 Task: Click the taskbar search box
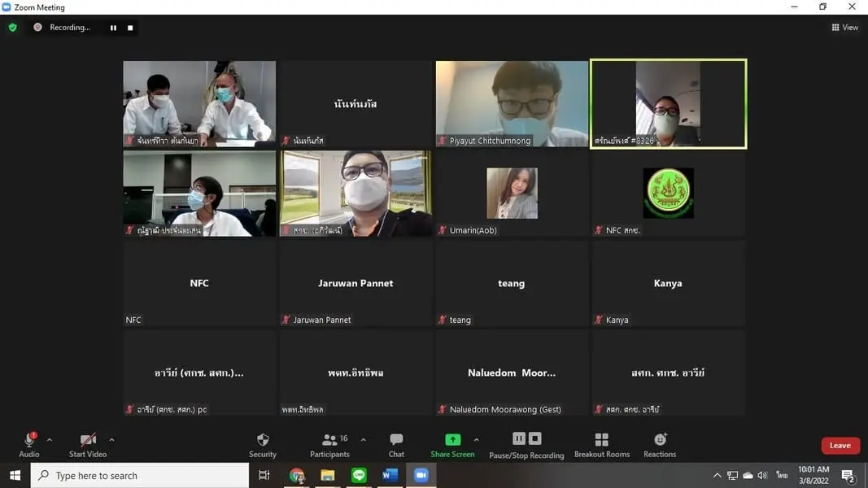(x=139, y=475)
